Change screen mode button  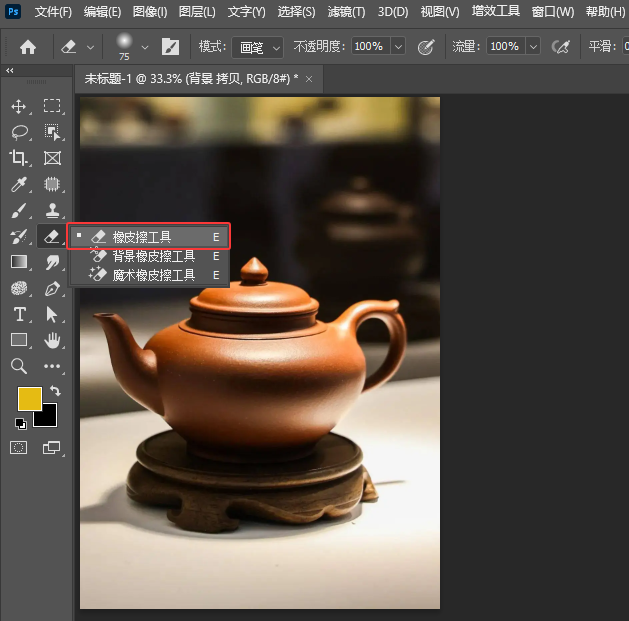pos(52,447)
